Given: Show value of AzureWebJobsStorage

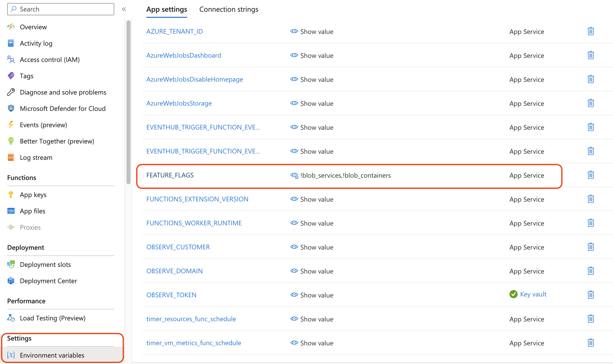Looking at the screenshot, I should (x=312, y=103).
